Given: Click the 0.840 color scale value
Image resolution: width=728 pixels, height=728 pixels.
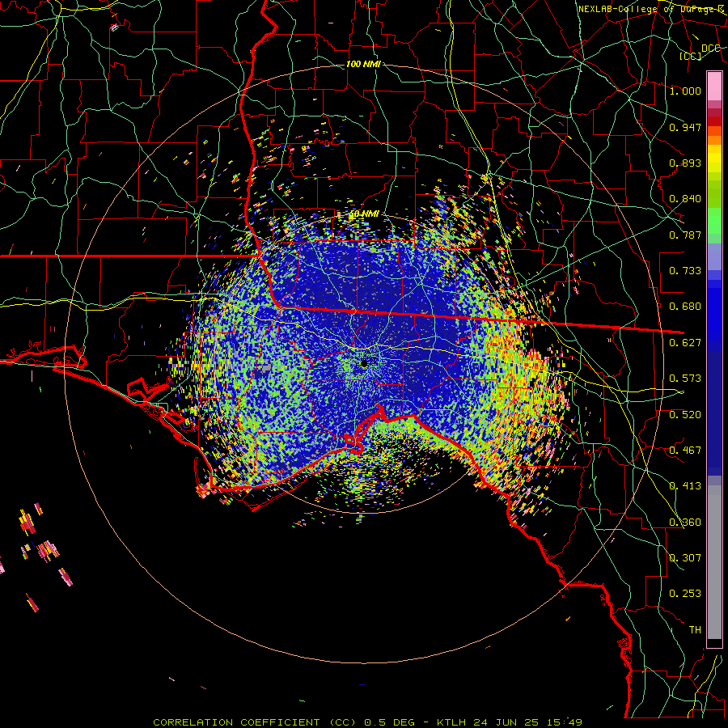Looking at the screenshot, I should (685, 199).
